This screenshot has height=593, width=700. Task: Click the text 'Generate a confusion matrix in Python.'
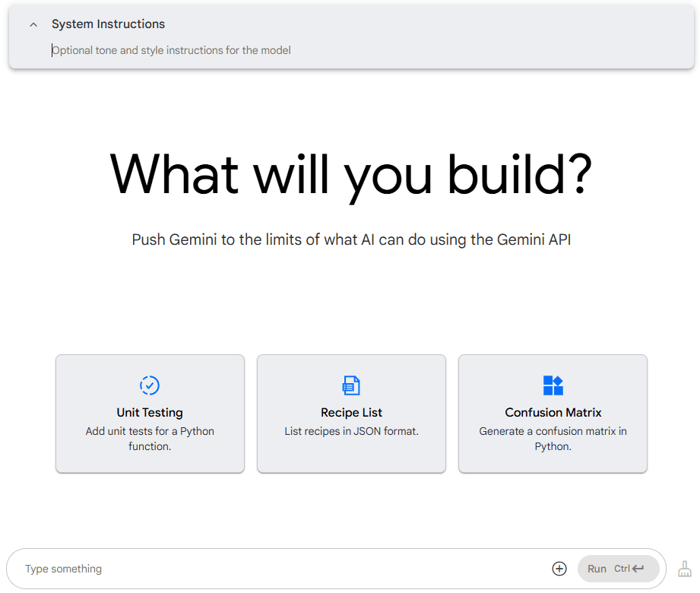tap(553, 439)
